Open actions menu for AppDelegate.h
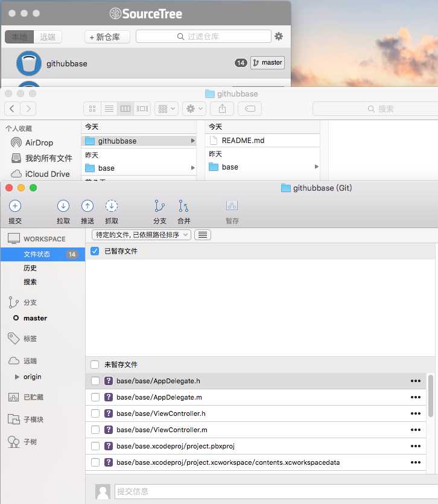438x504 pixels. pos(416,381)
